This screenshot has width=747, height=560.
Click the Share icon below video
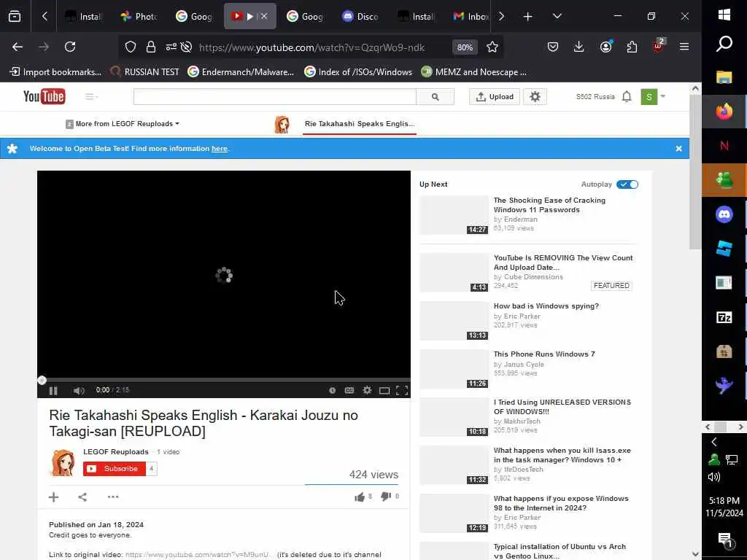tap(82, 497)
